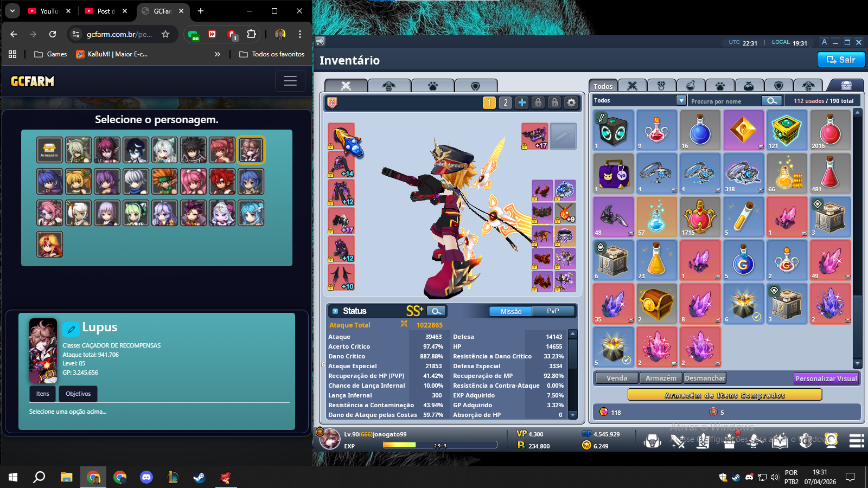
Task: Select the golden treasure chest item
Action: [x=656, y=304]
